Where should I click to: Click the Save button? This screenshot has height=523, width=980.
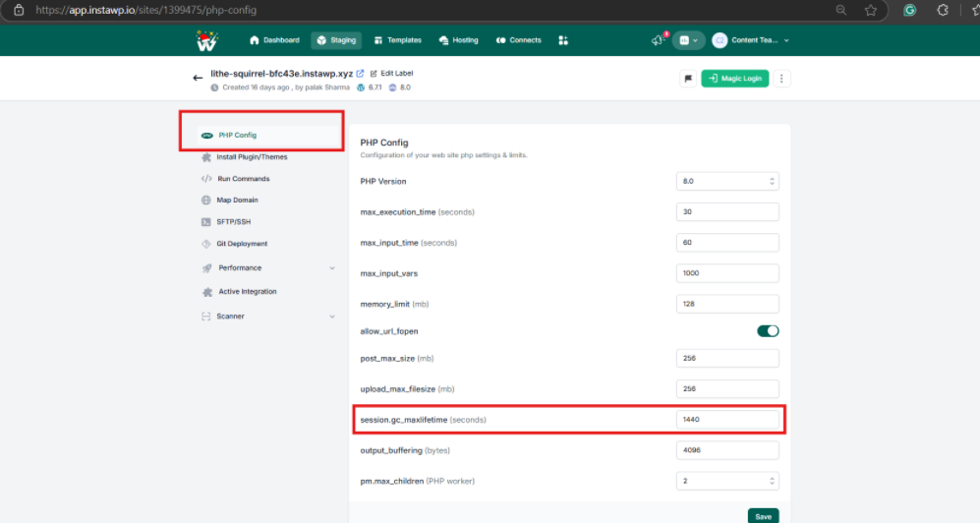click(x=763, y=516)
